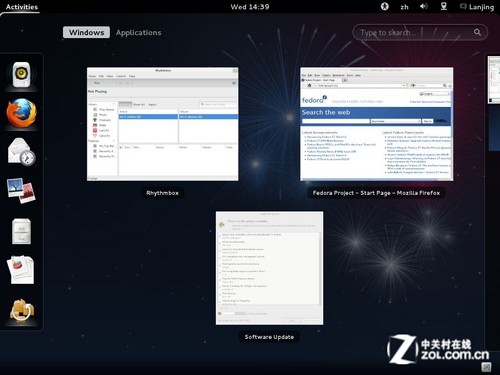This screenshot has width=500, height=375.
Task: Click the search magnifier icon
Action: click(477, 32)
